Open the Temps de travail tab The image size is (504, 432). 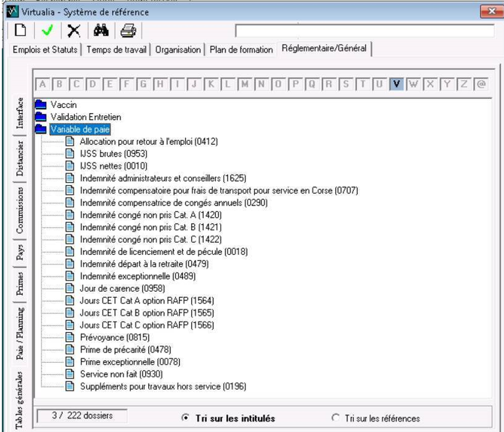tap(117, 50)
